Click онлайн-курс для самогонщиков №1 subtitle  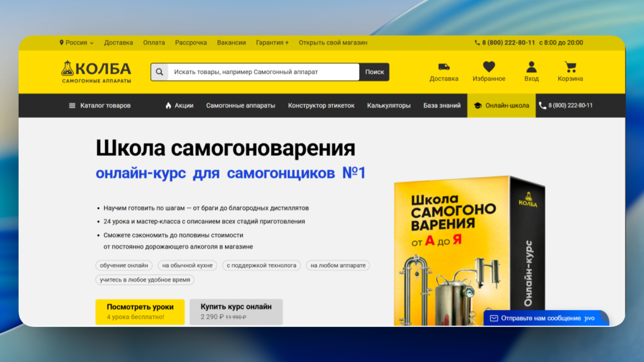[231, 173]
